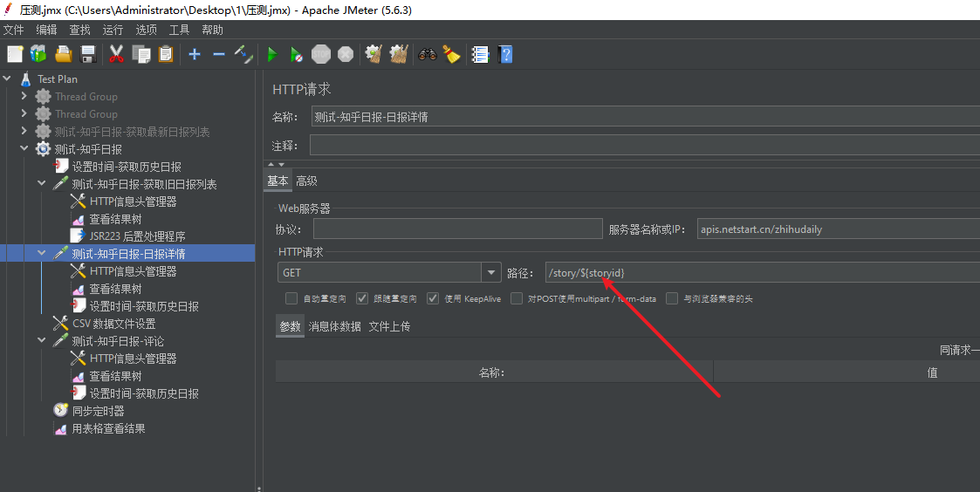Screen dimensions: 980x492
Task: Expand disabled 测试-知乎日报-获取最新日报列表 node
Action: [24, 131]
